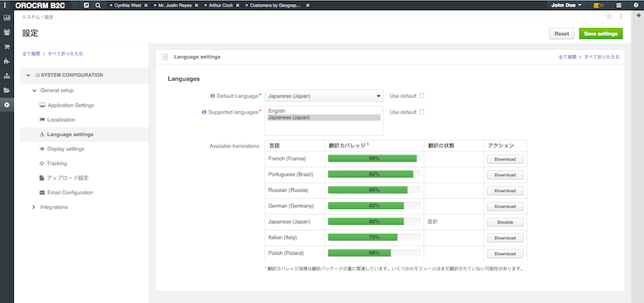The width and height of the screenshot is (644, 303).
Task: Close the Customers by Geography pinned tab
Action: 307,5
